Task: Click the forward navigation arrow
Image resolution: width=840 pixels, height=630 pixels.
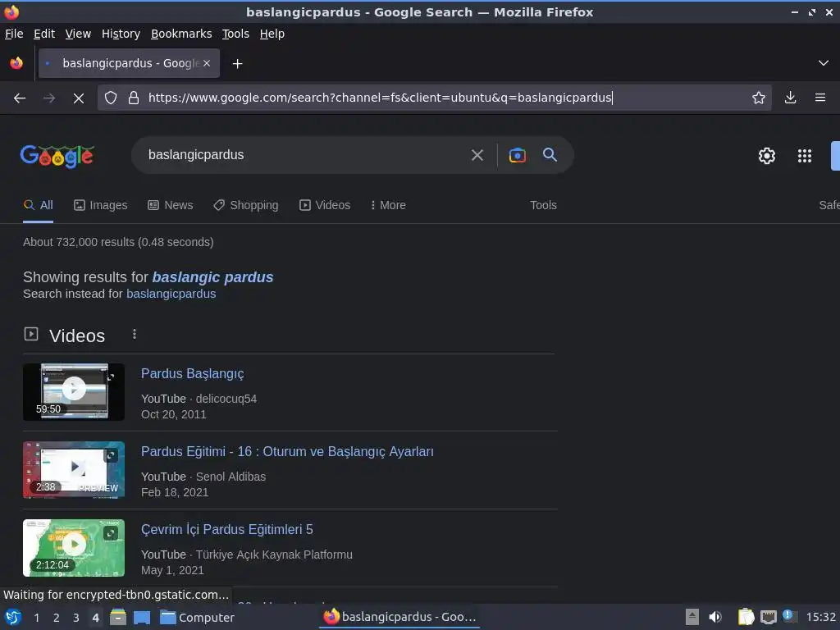Action: [x=49, y=98]
